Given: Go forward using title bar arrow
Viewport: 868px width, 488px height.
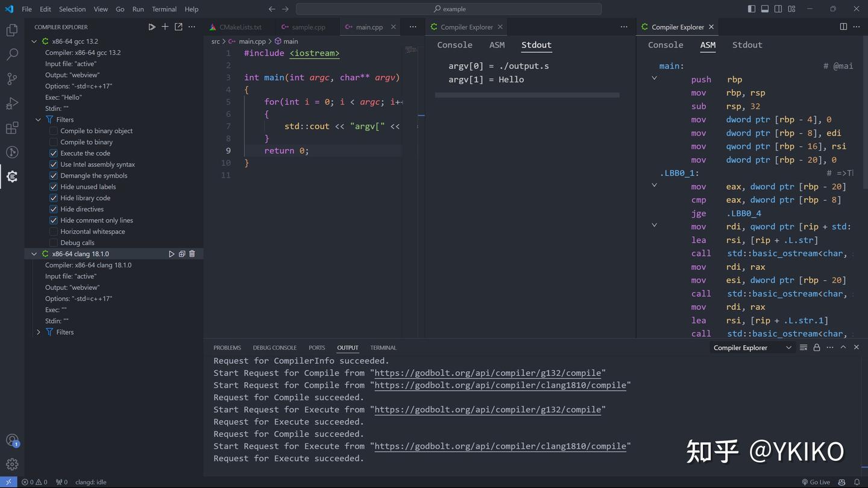Looking at the screenshot, I should pos(285,9).
